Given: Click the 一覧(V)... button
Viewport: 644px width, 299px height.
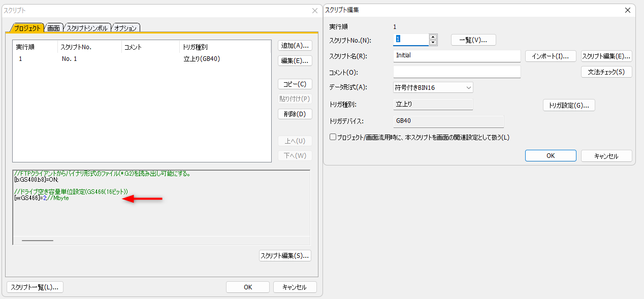Looking at the screenshot, I should tap(473, 40).
